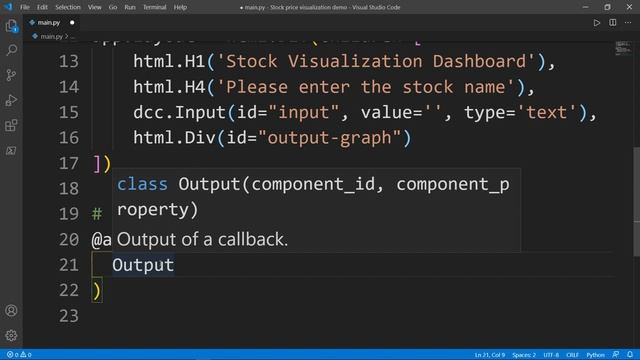The width and height of the screenshot is (640, 360).
Task: Place cursor after Output on line 21
Action: pos(175,265)
